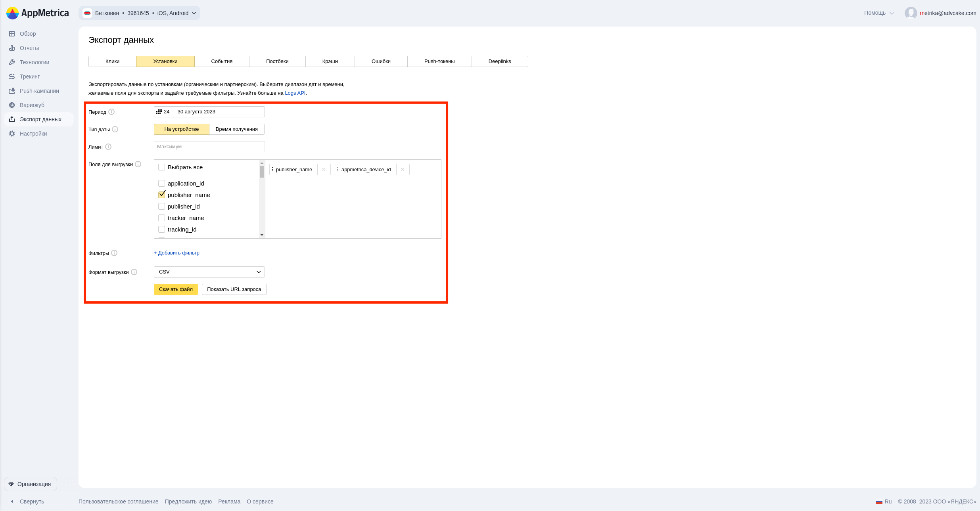This screenshot has height=511, width=980.
Task: Click the Организация button
Action: click(x=31, y=484)
